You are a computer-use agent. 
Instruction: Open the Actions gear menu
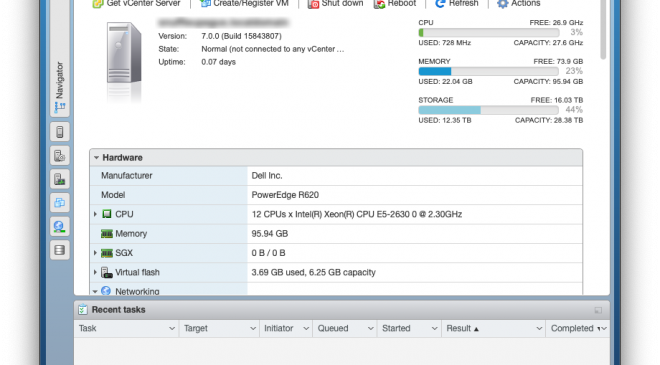(x=519, y=3)
